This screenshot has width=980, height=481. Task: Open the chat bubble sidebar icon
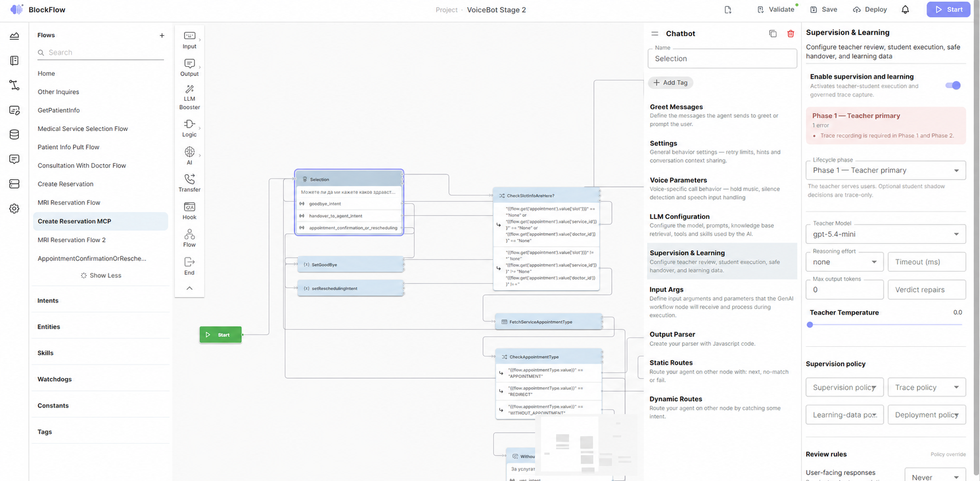tap(14, 159)
